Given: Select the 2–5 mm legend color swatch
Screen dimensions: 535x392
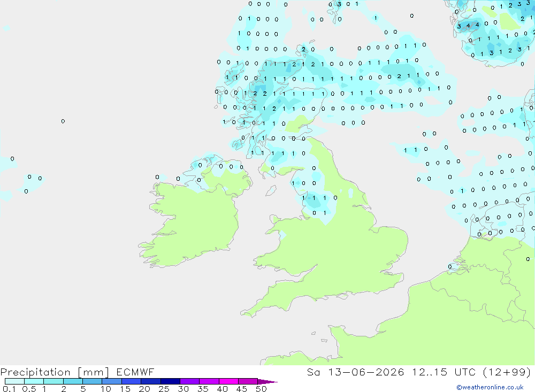Looking at the screenshot, I should (73, 381).
